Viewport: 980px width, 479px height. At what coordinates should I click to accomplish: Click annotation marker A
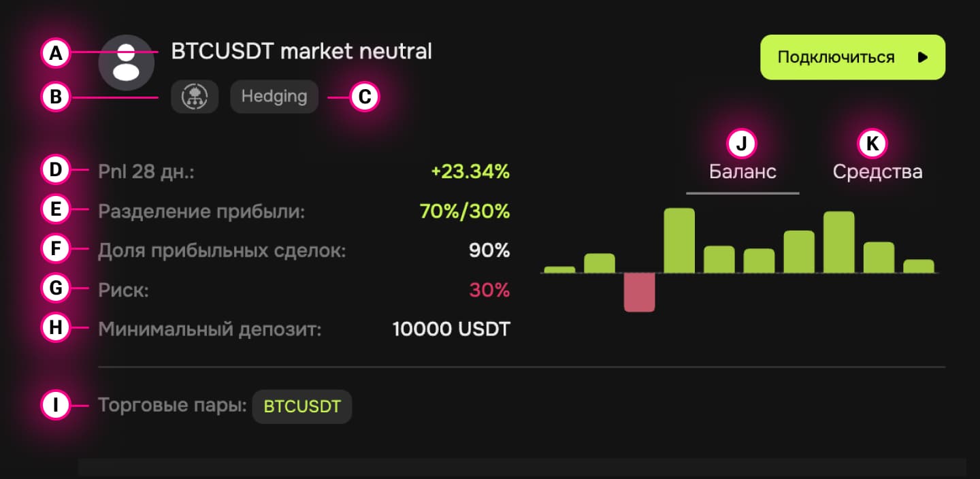tap(56, 53)
